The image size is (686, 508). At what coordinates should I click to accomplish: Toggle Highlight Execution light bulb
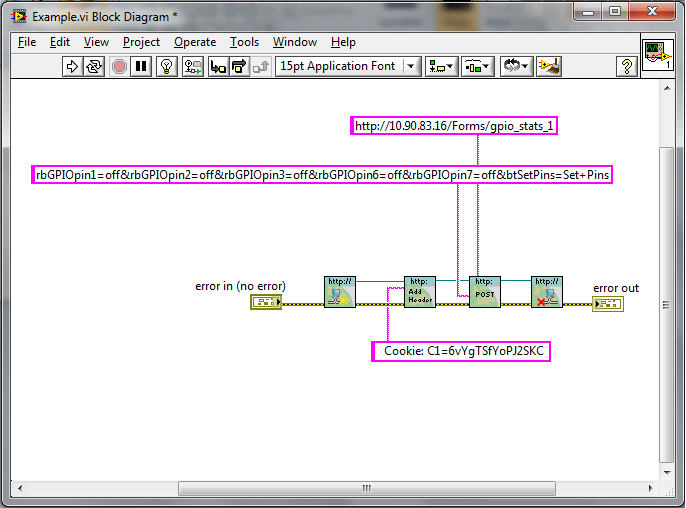click(166, 67)
